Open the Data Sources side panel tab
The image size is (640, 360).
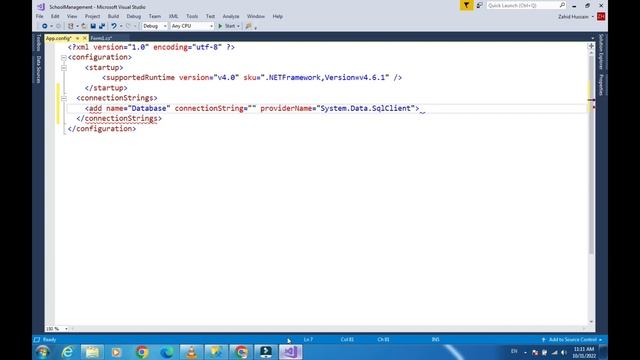coord(39,69)
